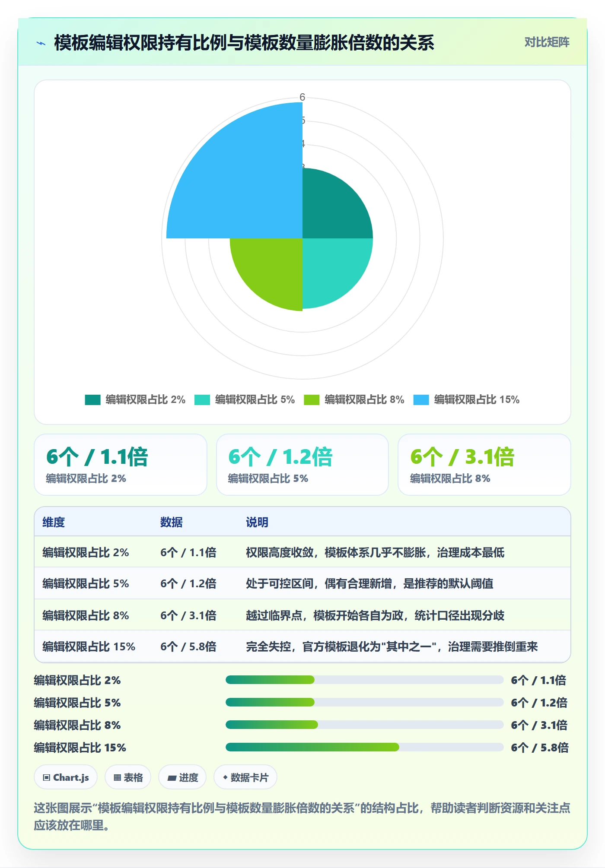Click the 说明 column header
The image size is (605, 868).
pyautogui.click(x=257, y=522)
